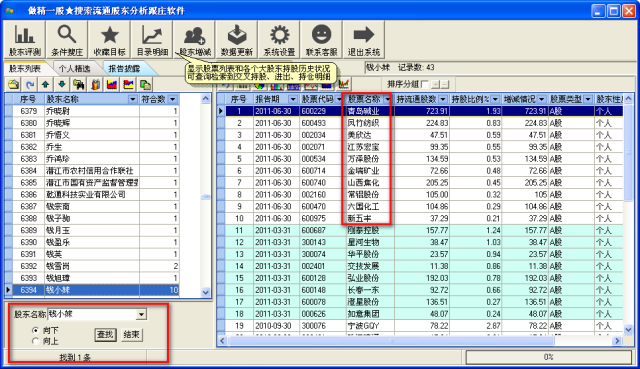Open 持流通股数 column filter dropdown
The image size is (640, 369).
pos(443,99)
